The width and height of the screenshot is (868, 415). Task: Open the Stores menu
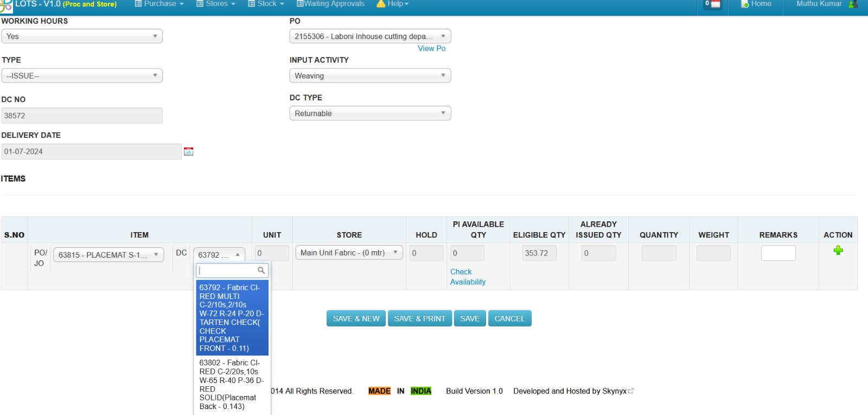(x=216, y=4)
